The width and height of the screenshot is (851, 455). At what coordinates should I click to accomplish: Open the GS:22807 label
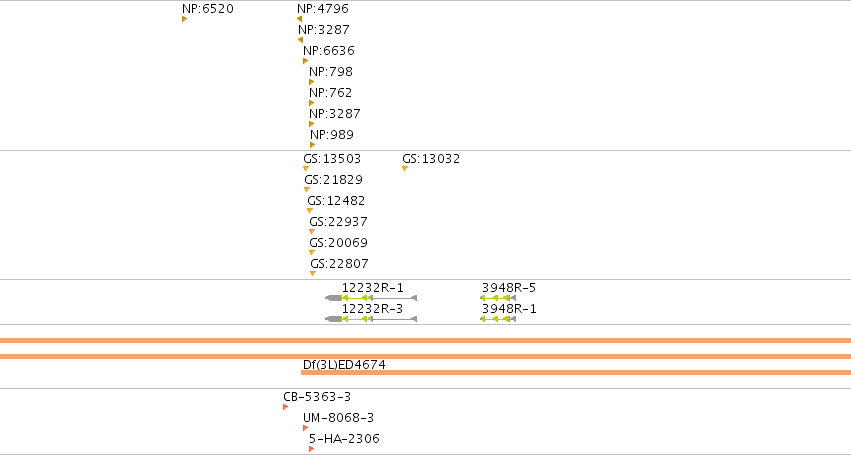point(340,264)
